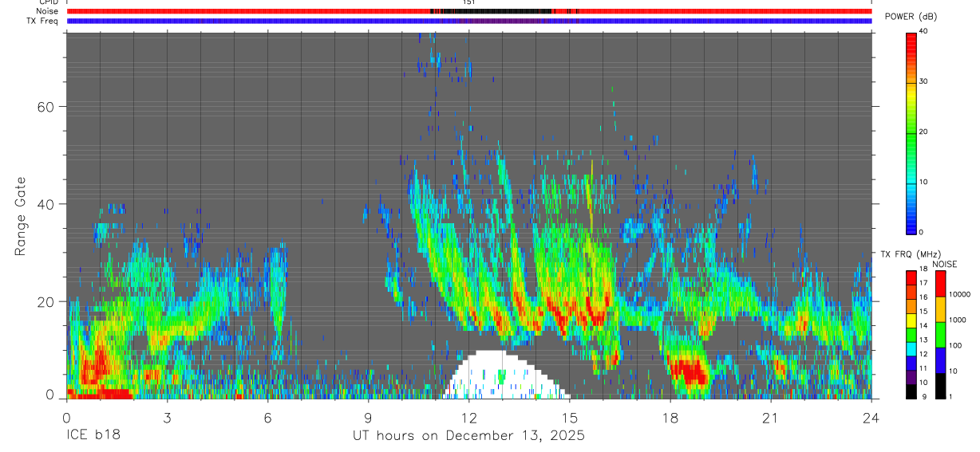The image size is (980, 452).
Task: Click the 'Range Gate' y-axis label
Action: pyautogui.click(x=20, y=216)
